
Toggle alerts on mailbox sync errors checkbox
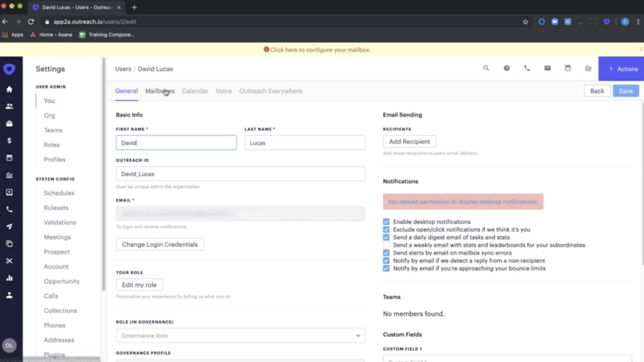point(386,253)
